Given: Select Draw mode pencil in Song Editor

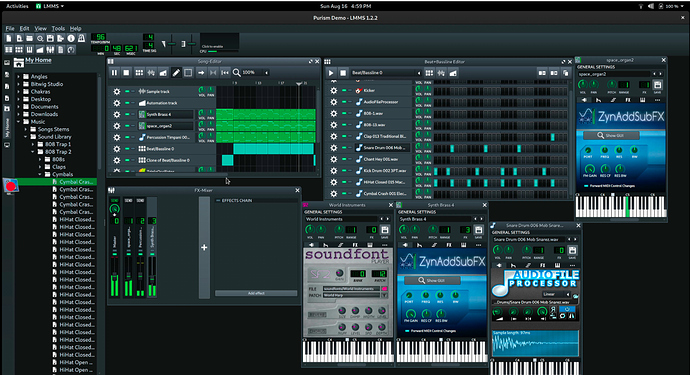Looking at the screenshot, I should (x=176, y=73).
